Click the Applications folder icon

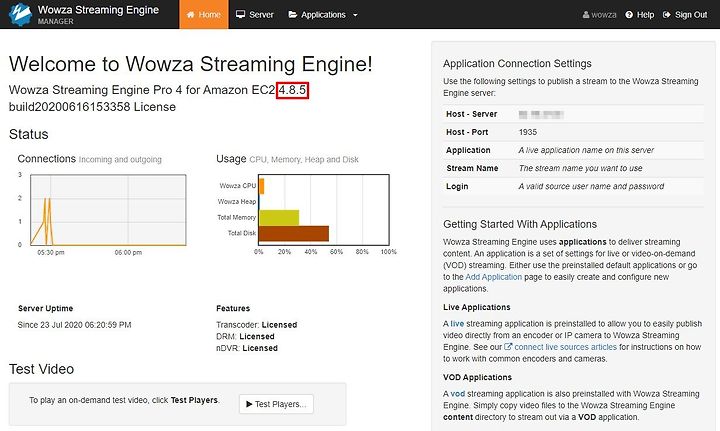[x=292, y=15]
